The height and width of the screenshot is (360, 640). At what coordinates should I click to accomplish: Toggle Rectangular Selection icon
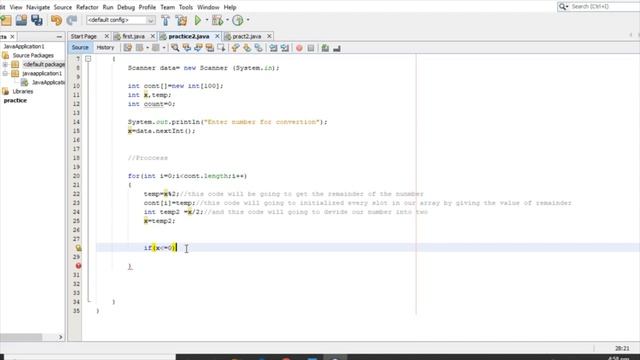click(x=221, y=48)
